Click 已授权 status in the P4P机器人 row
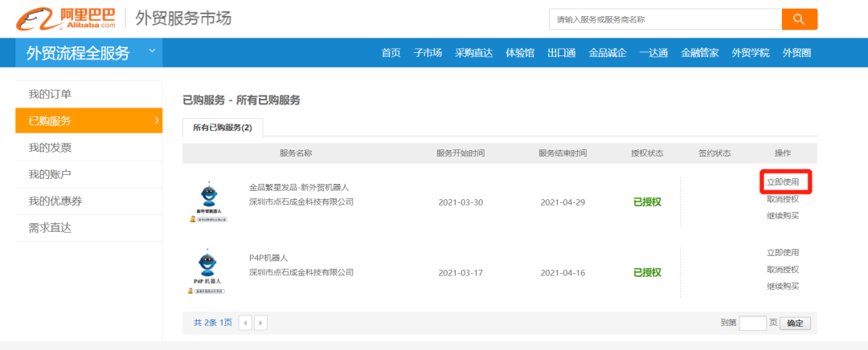 [647, 273]
